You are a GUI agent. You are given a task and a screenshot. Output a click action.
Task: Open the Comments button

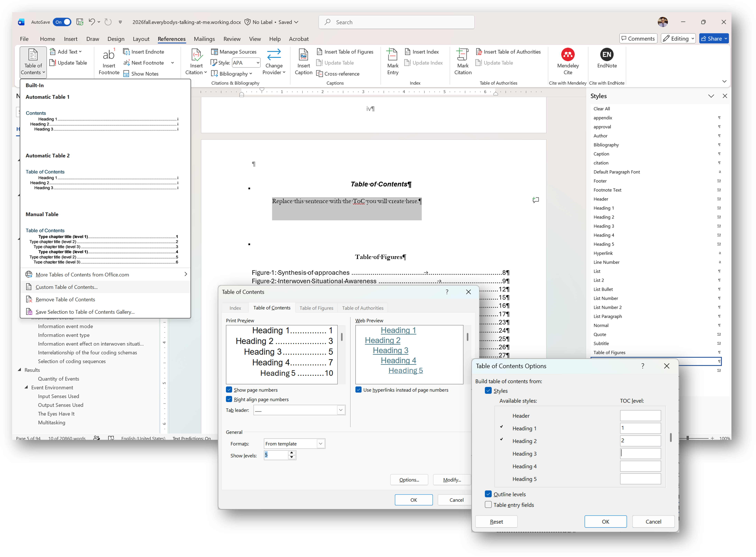[x=638, y=38]
